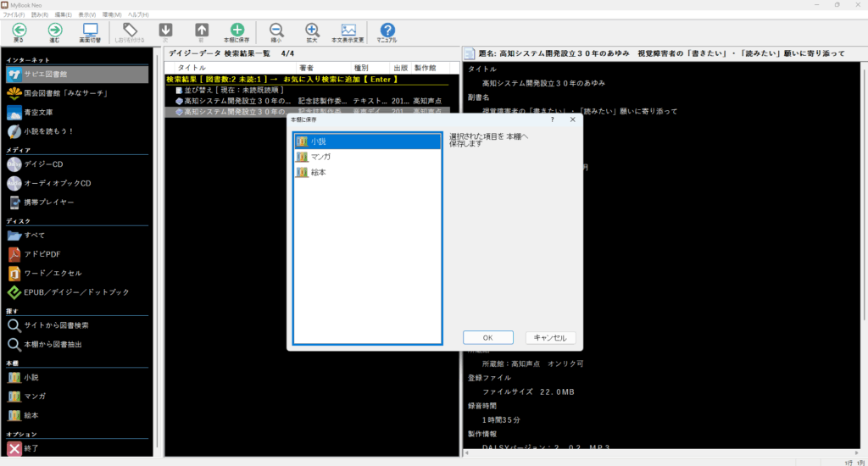The height and width of the screenshot is (466, 868).
Task: Open the 表示(V) menu
Action: [x=86, y=15]
